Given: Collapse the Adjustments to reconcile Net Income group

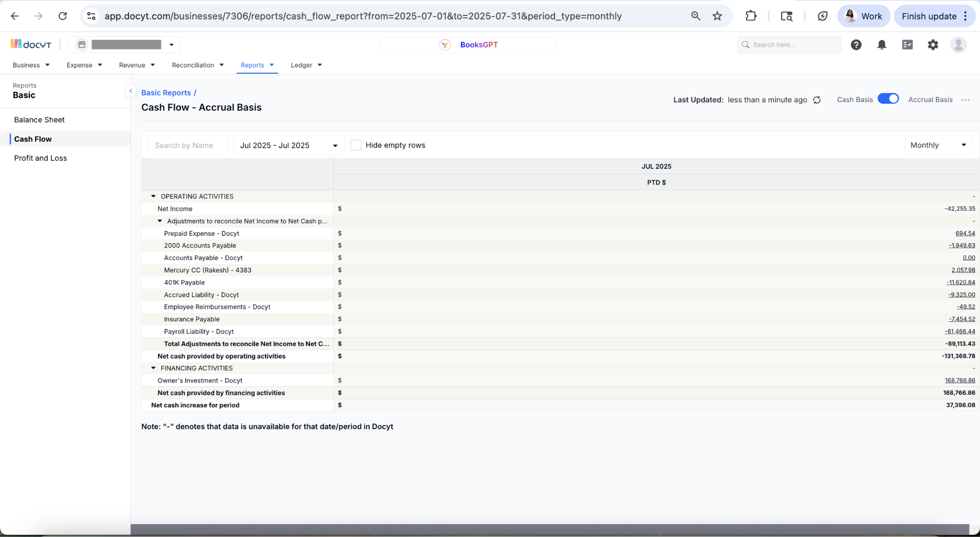Looking at the screenshot, I should (160, 221).
